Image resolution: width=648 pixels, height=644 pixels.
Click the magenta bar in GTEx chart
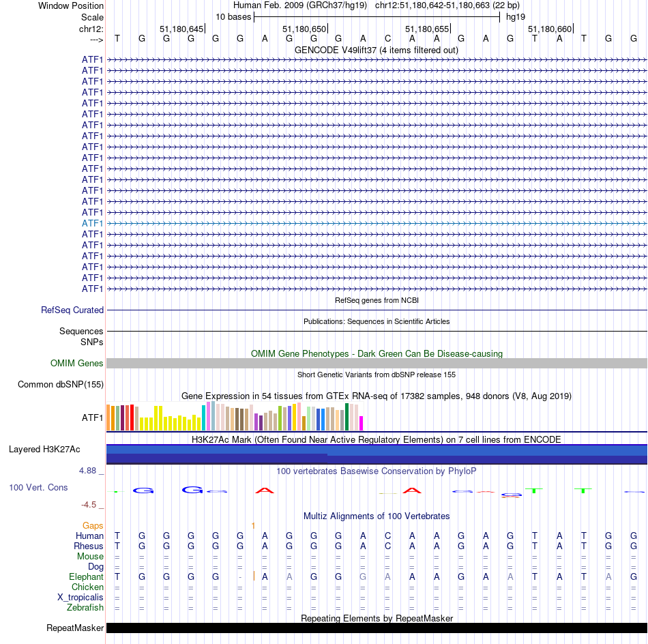pyautogui.click(x=362, y=423)
